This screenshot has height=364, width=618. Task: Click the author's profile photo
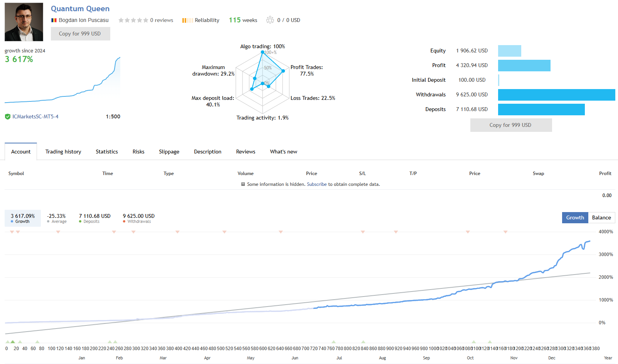click(x=24, y=22)
